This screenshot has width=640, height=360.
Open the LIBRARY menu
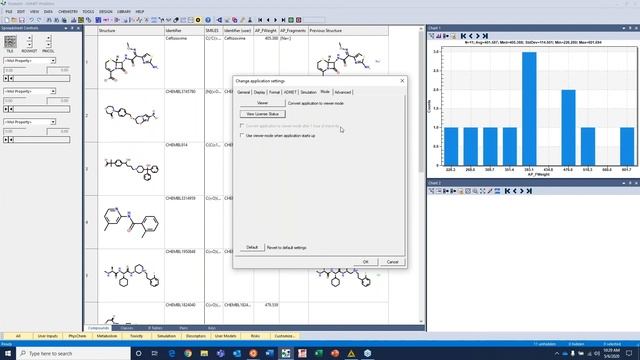pyautogui.click(x=124, y=11)
